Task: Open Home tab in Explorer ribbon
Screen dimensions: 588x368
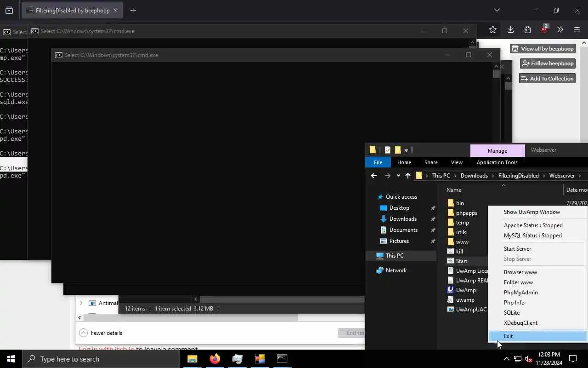Action: tap(404, 162)
